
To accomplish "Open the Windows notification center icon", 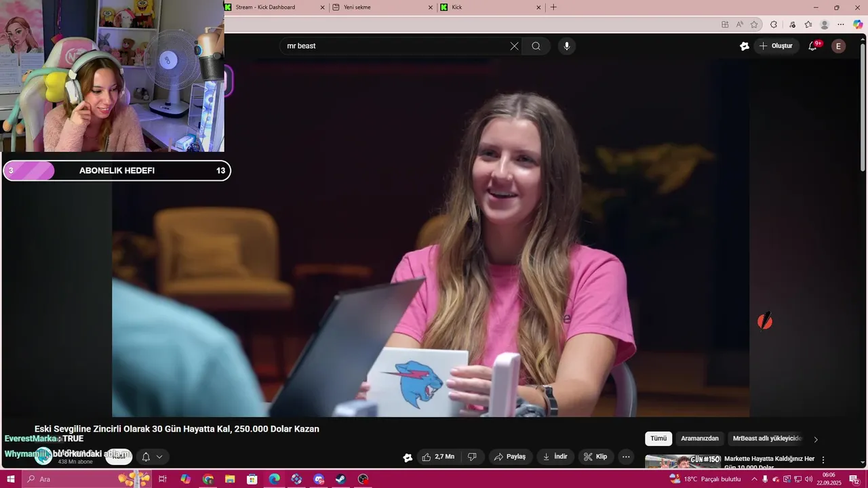I will tap(854, 479).
